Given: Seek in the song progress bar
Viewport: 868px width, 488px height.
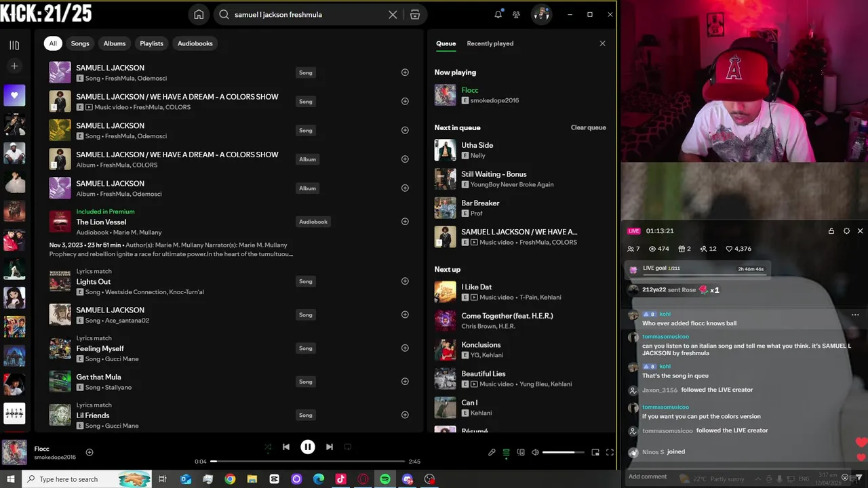Looking at the screenshot, I should click(307, 462).
